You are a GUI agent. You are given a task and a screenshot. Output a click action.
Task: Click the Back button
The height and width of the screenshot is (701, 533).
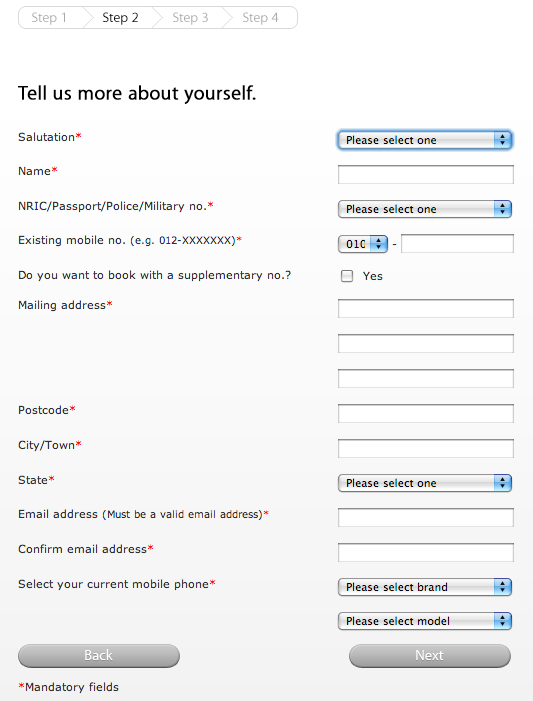click(99, 655)
